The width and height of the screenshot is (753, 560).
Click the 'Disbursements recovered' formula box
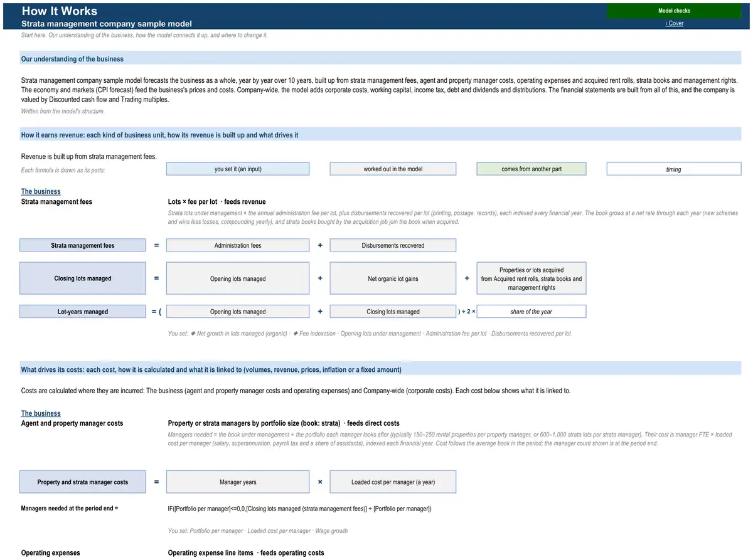(393, 245)
